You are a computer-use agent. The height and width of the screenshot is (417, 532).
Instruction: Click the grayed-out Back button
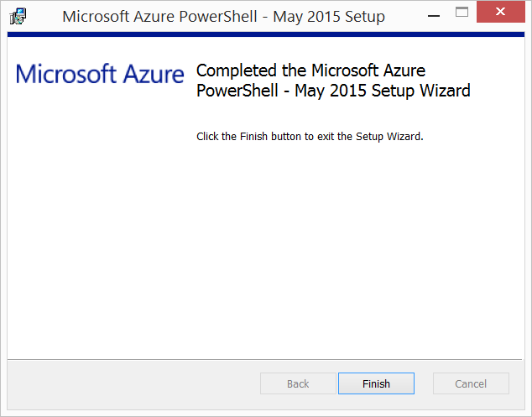[298, 383]
